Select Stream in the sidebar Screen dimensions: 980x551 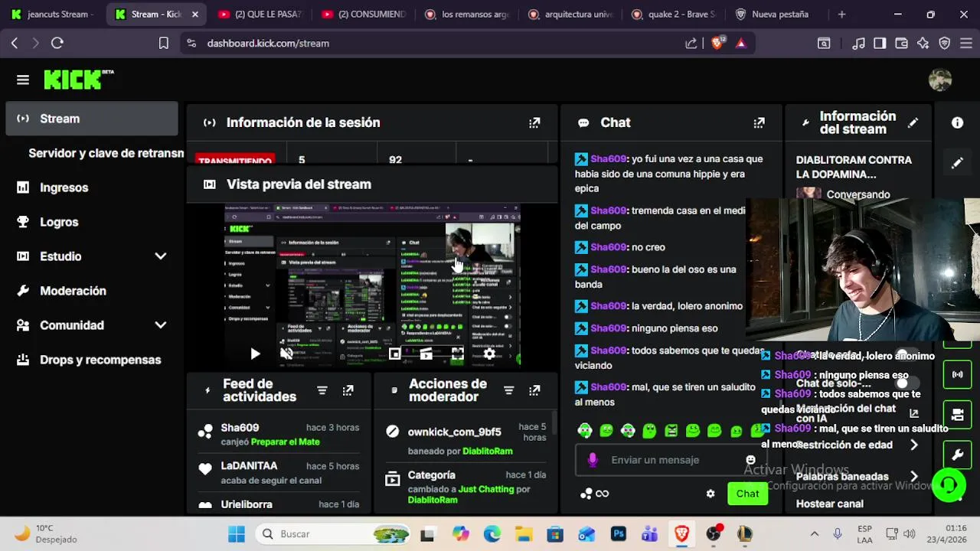[92, 119]
